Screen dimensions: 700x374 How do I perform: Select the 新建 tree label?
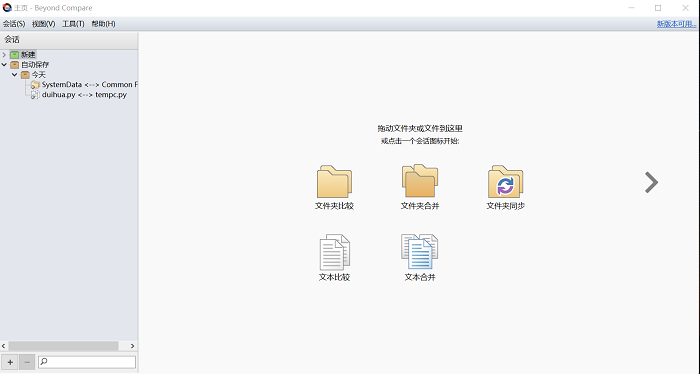28,54
